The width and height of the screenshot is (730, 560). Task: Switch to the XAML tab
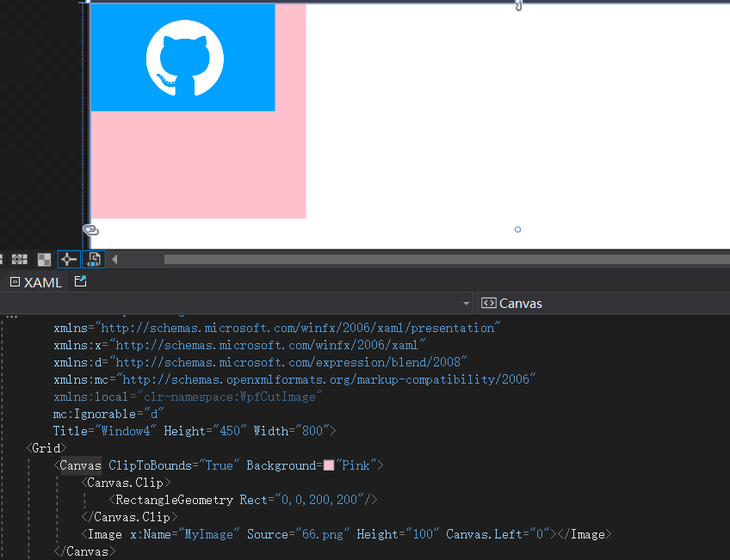(40, 281)
